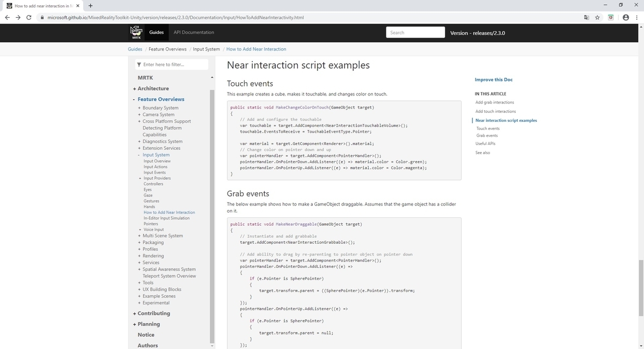This screenshot has height=349, width=644.
Task: Open Detecting Platform Capabilities page
Action: [x=162, y=131]
